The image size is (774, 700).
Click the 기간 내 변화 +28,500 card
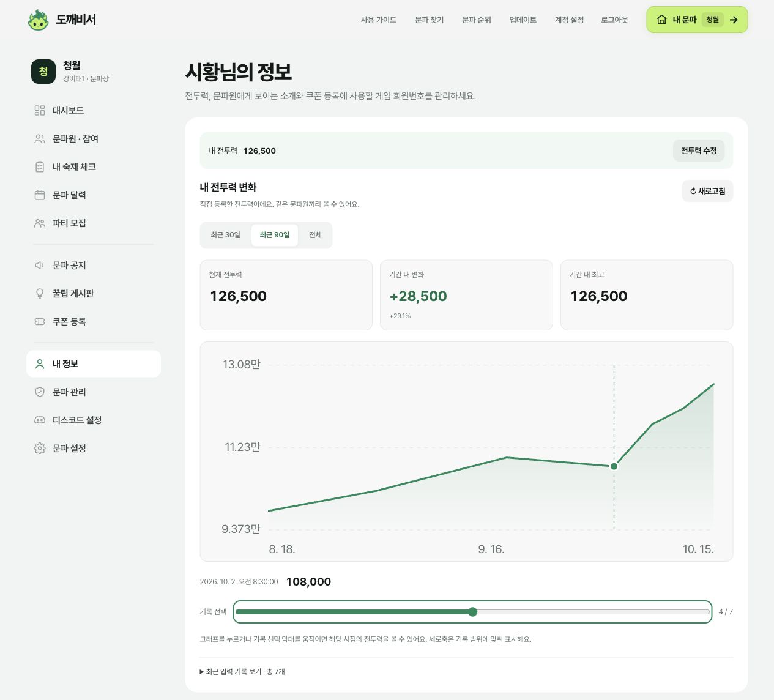466,295
